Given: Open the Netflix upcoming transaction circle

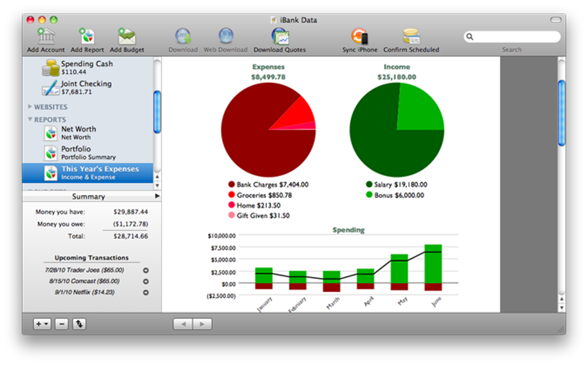Looking at the screenshot, I should 146,292.
